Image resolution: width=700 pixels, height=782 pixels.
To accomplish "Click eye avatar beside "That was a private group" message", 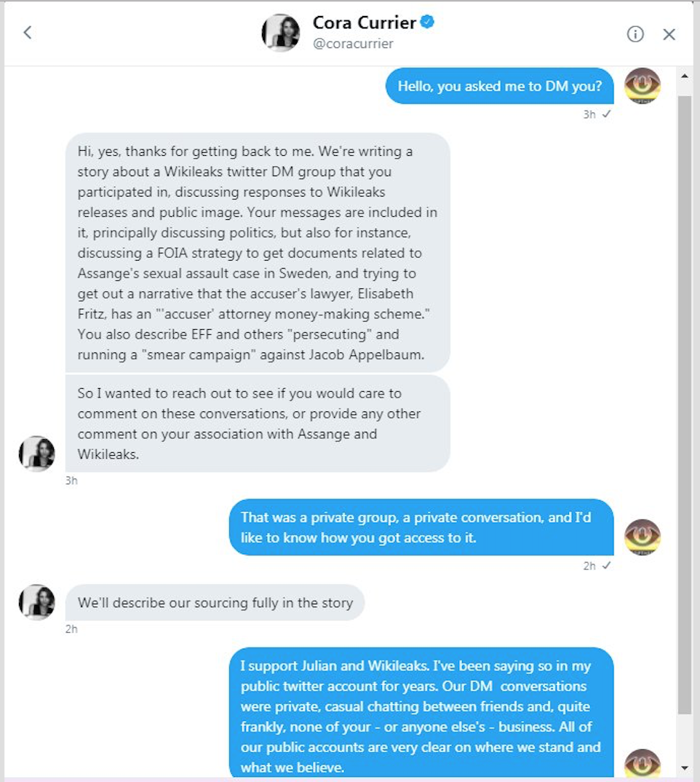I will [643, 537].
